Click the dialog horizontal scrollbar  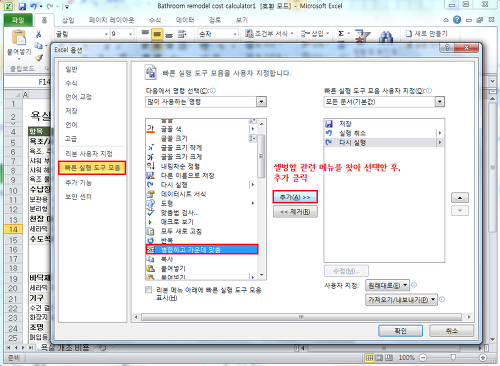point(301,317)
